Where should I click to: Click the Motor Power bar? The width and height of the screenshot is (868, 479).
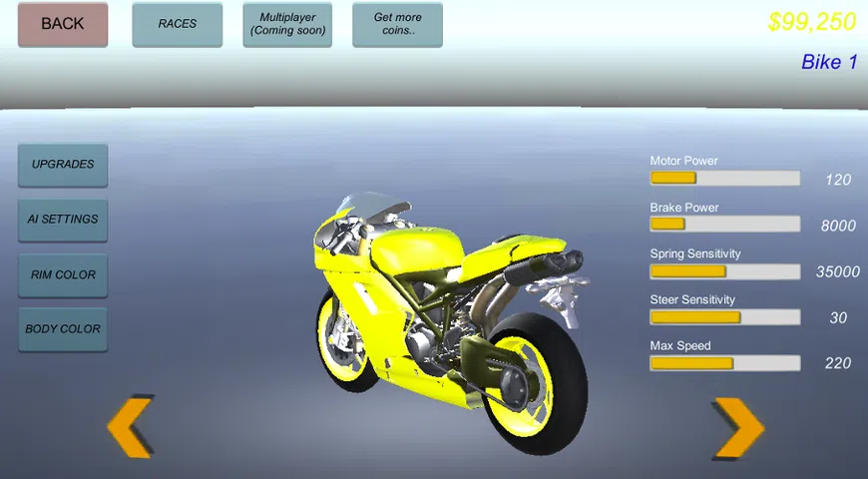click(x=724, y=179)
